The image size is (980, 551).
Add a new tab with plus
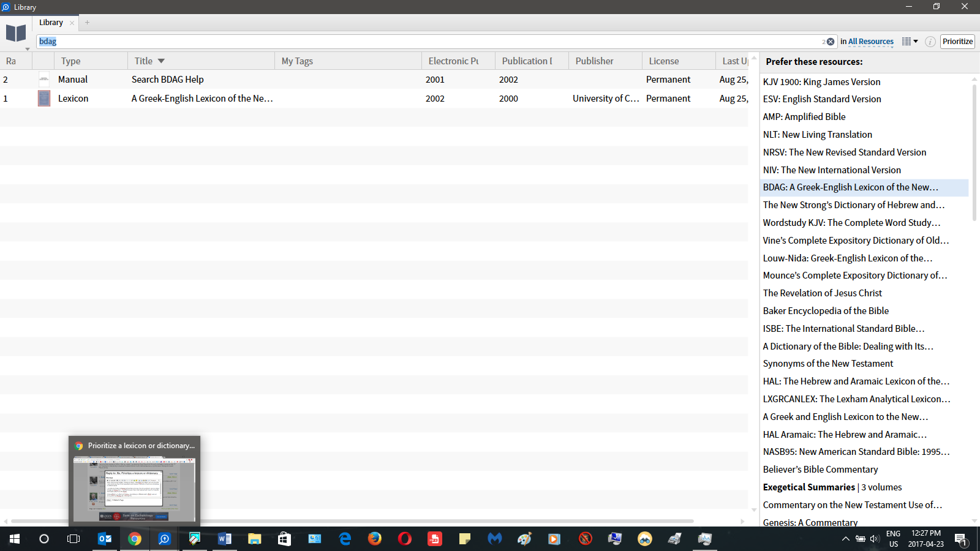87,23
